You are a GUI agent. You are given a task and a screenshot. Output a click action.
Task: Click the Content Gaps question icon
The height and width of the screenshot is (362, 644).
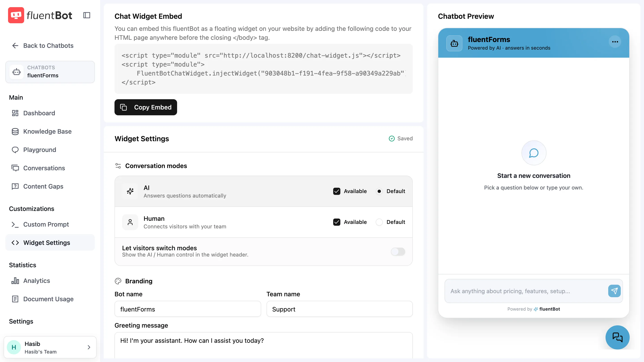click(15, 186)
